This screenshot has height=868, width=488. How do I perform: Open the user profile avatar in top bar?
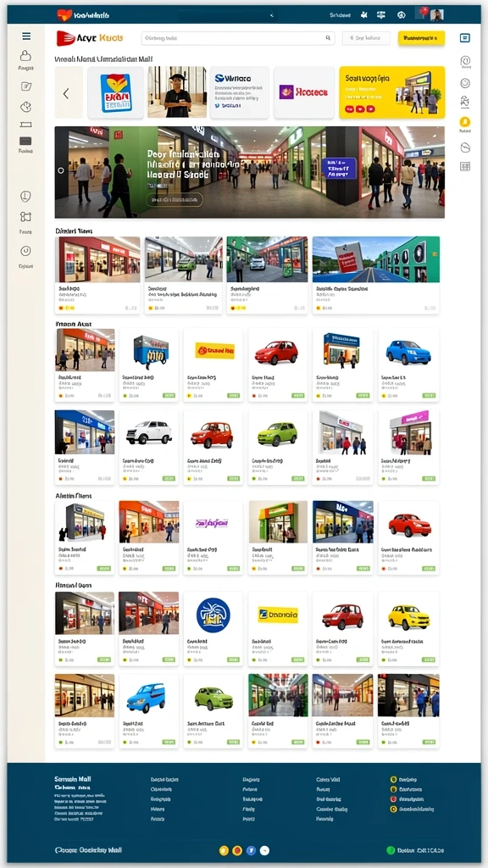point(436,15)
